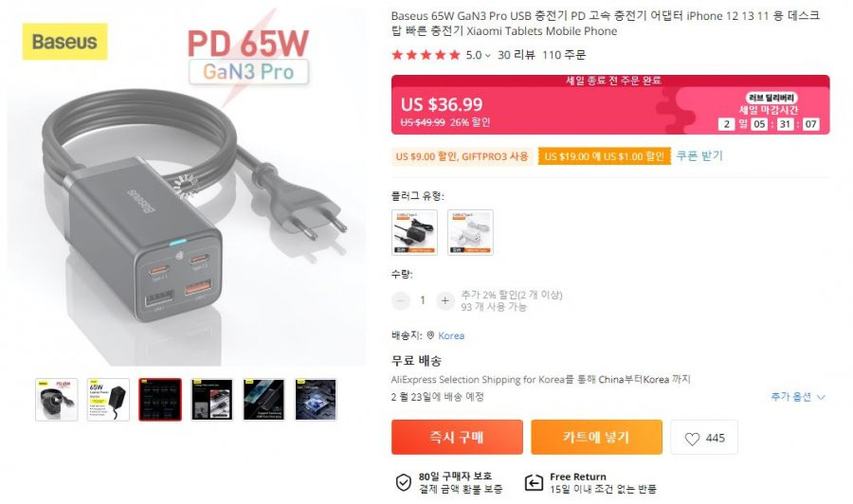Click the 쿠폰 받기 coupon link
The width and height of the screenshot is (853, 504).
pos(699,156)
